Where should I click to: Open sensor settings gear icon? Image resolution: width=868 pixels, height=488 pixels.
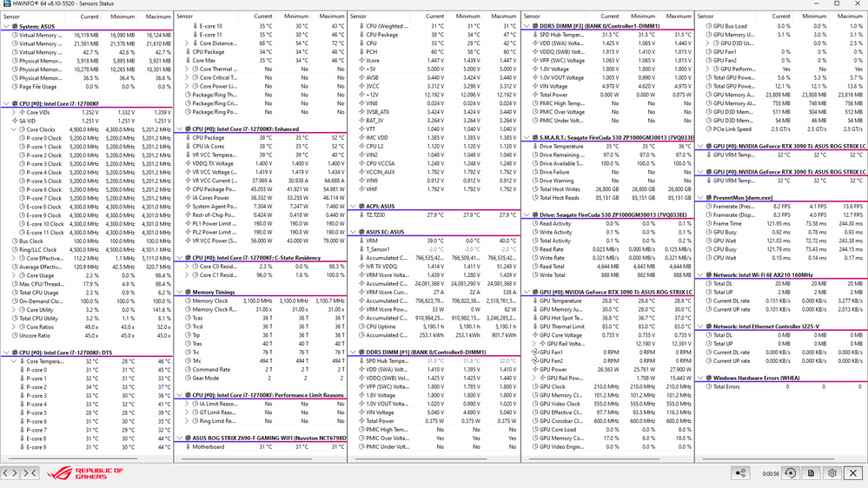click(832, 473)
